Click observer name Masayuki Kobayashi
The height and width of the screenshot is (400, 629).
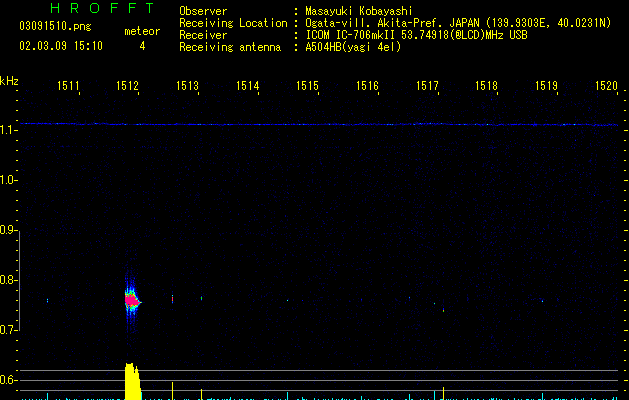[x=359, y=11]
